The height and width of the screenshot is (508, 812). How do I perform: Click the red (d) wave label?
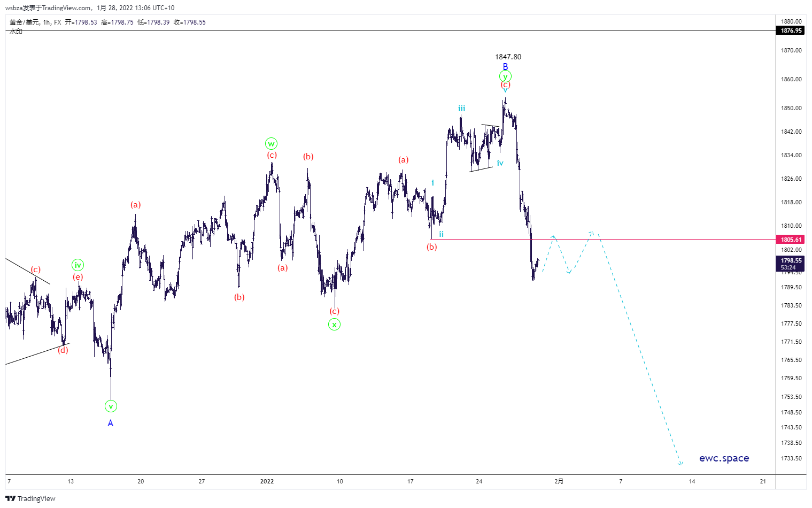pos(63,350)
